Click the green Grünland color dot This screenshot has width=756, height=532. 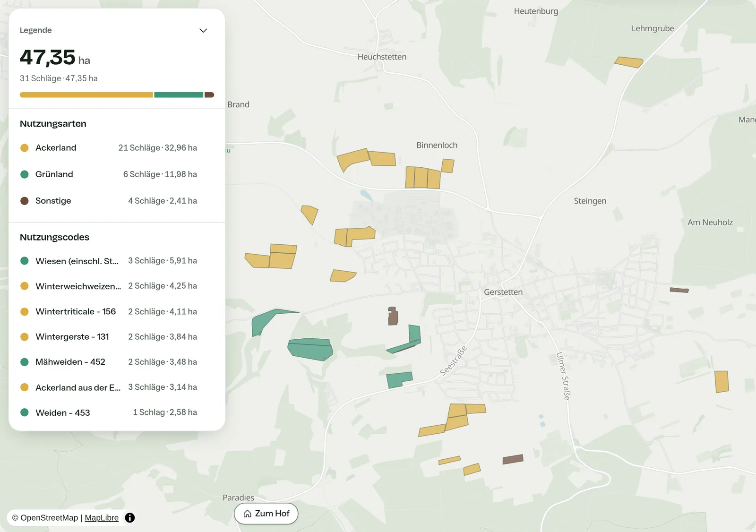25,174
